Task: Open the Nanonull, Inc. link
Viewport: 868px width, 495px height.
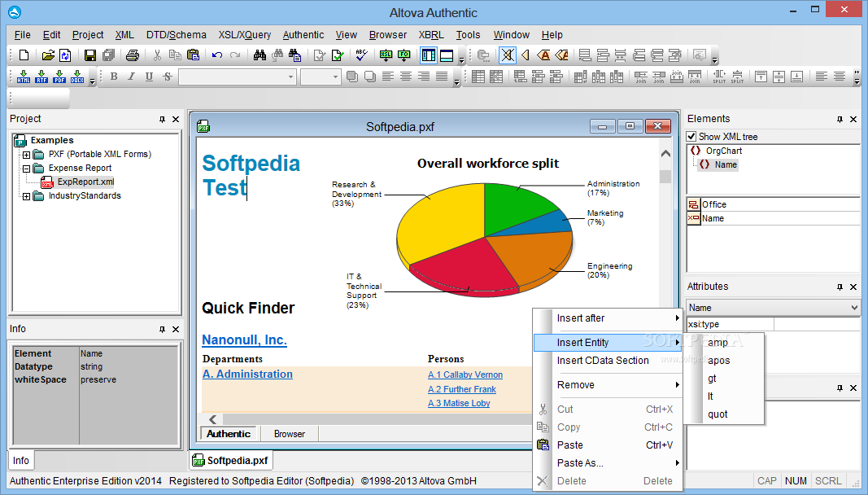Action: pyautogui.click(x=244, y=339)
